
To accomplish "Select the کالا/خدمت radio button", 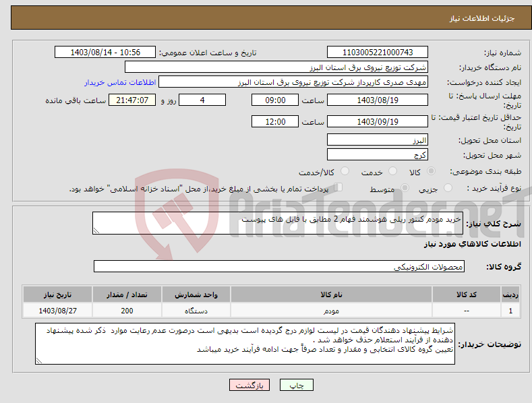I will click(x=345, y=171).
